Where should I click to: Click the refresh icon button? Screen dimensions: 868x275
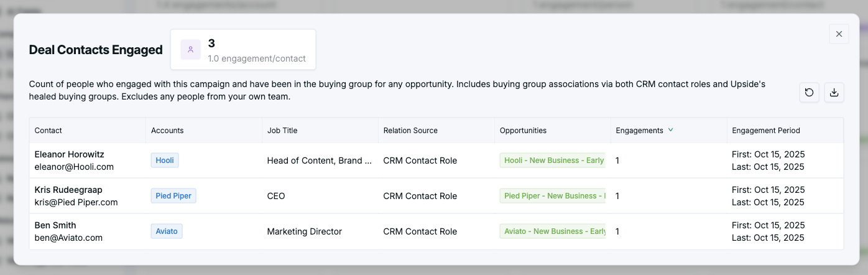coord(809,93)
